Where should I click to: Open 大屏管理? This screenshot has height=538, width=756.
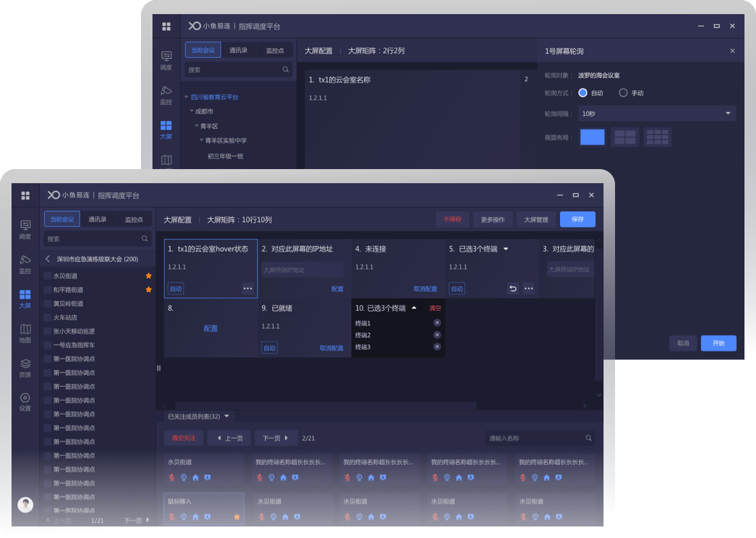(536, 219)
